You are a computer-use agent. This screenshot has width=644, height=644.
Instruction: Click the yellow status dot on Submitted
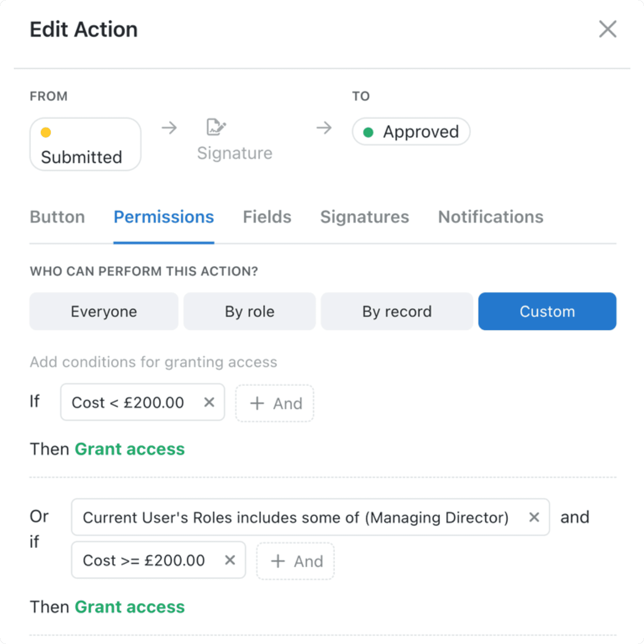pos(46,132)
